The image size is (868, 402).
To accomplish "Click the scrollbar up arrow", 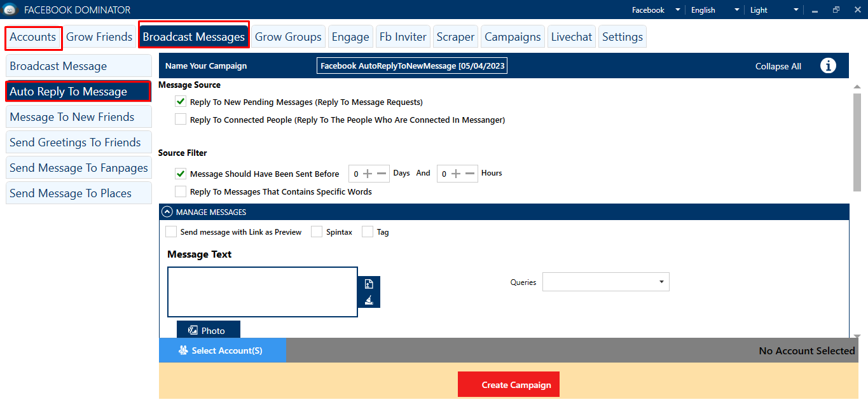I will click(857, 87).
